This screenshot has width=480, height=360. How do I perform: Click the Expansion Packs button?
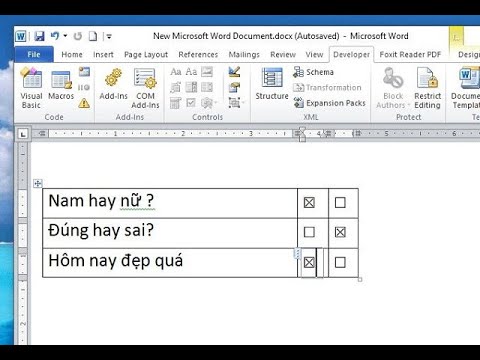329,103
